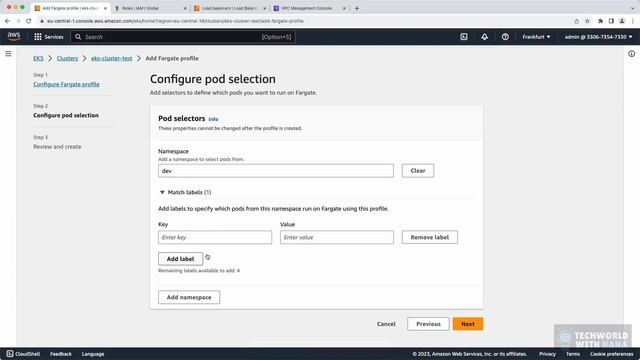Close the Load balancers tab
Viewport: 640px width, 360px height.
[x=264, y=8]
